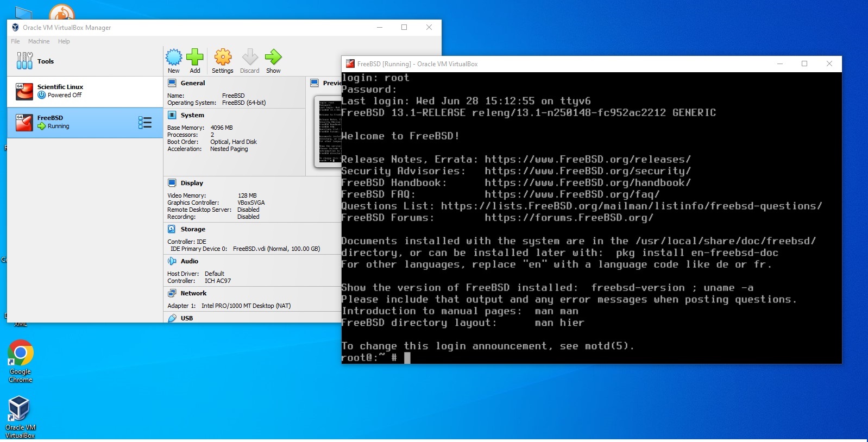
Task: Open the Machine menu
Action: pos(39,41)
